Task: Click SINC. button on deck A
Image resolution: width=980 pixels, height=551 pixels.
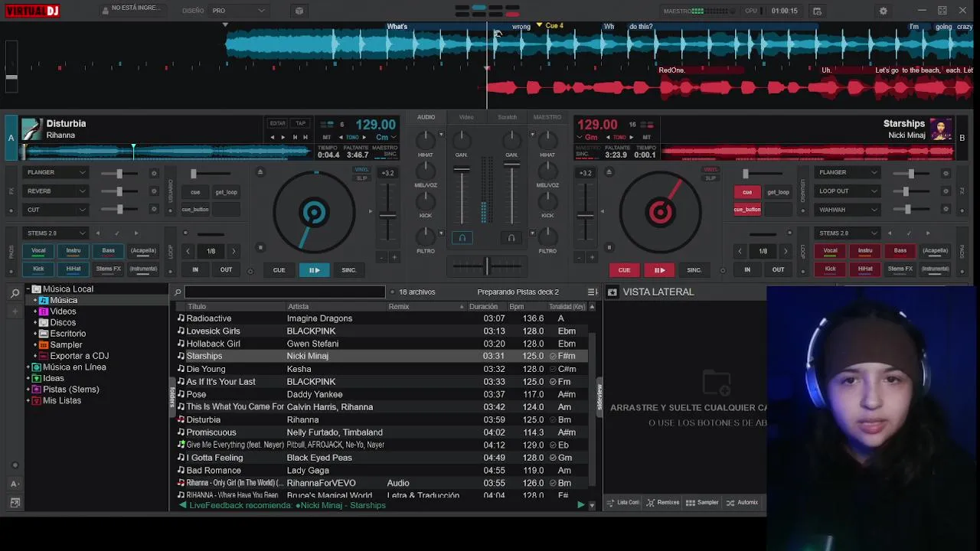Action: coord(349,270)
